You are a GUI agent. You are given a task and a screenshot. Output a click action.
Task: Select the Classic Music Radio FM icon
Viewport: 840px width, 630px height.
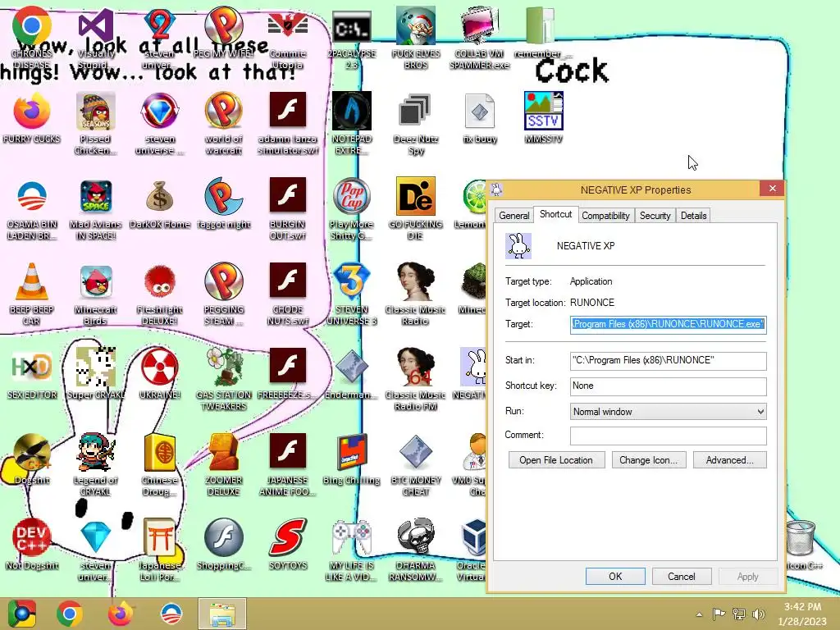click(x=415, y=367)
